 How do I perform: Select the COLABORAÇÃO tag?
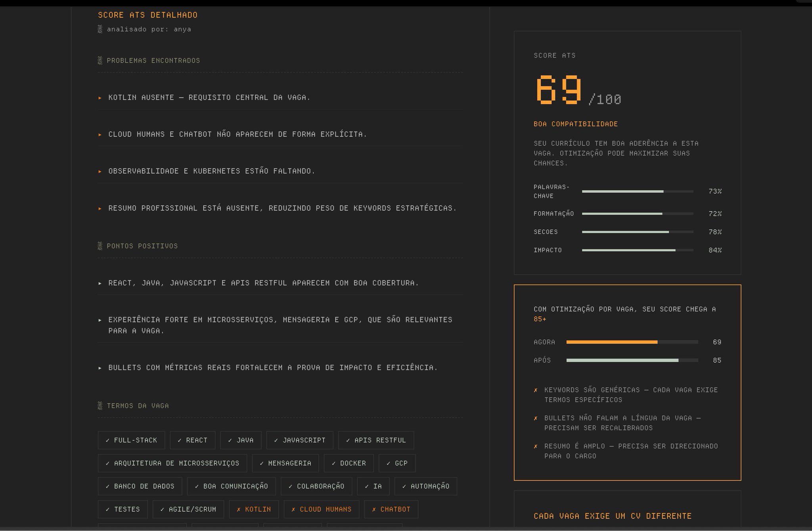tap(316, 486)
